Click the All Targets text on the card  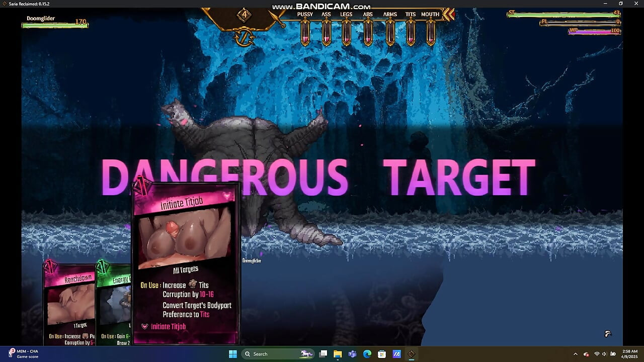[185, 270]
